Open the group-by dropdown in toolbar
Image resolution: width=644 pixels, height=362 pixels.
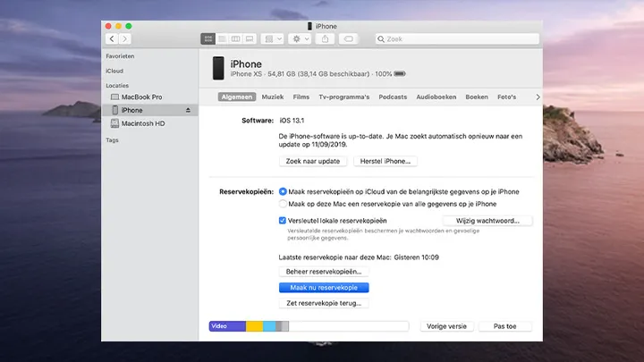click(271, 39)
